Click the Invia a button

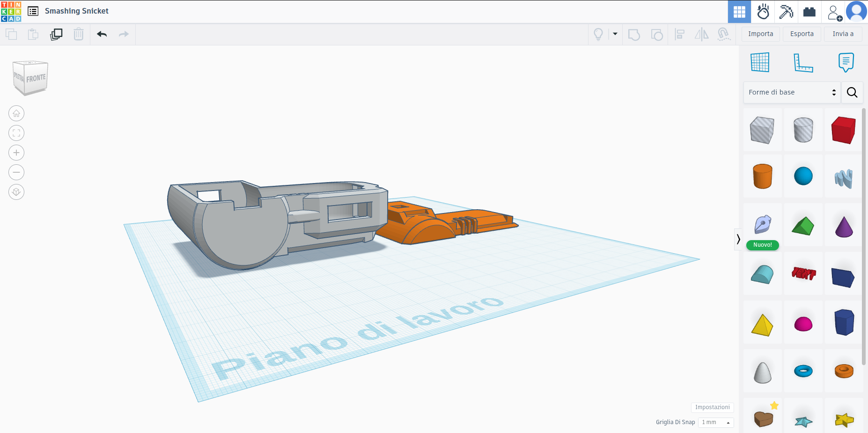[843, 34]
